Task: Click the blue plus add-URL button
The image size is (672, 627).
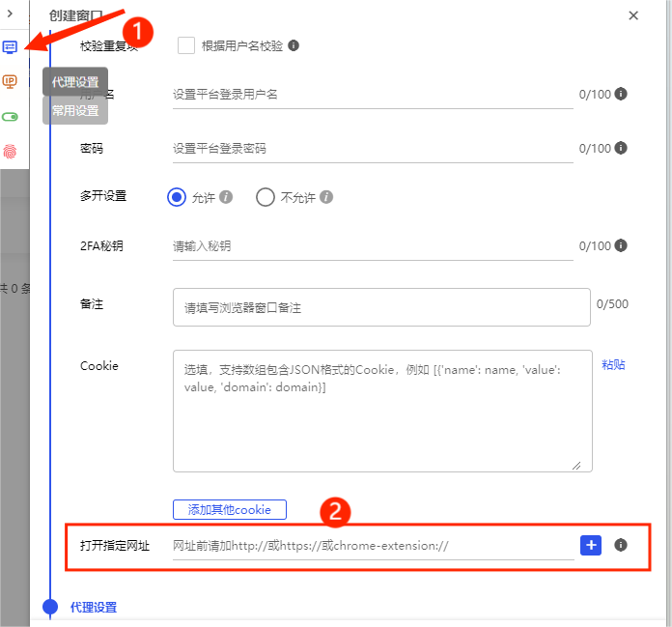Action: [x=591, y=545]
